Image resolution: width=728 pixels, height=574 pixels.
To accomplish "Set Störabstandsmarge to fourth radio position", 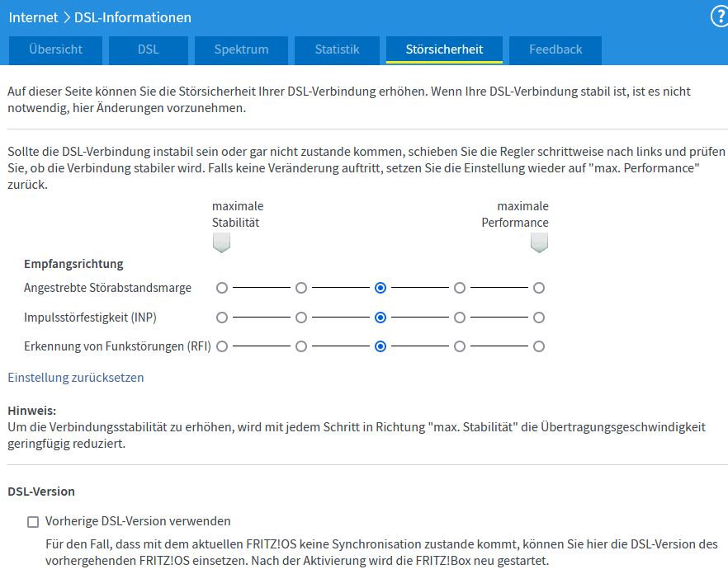I will (460, 288).
